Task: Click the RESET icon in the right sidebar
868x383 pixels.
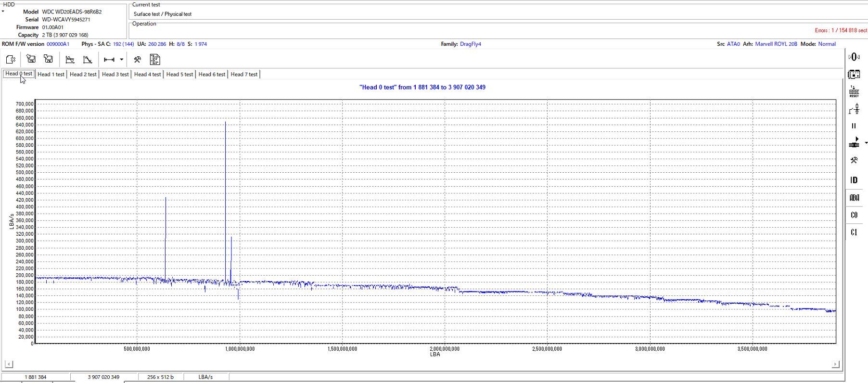Action: tap(854, 92)
